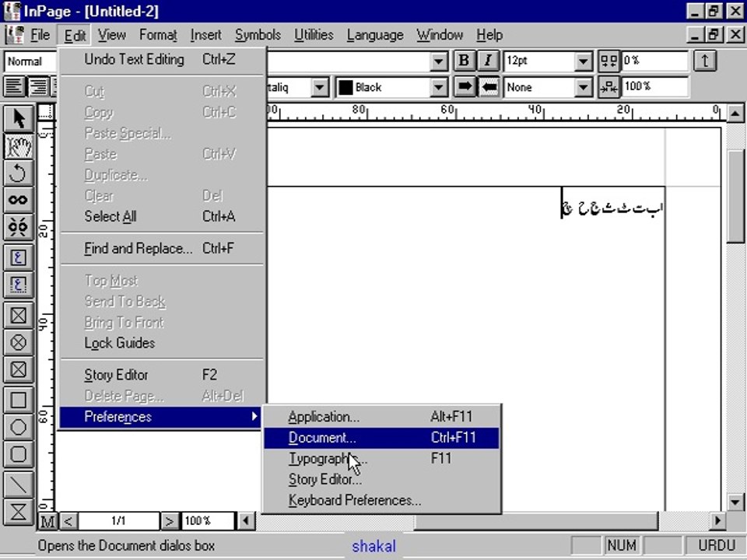
Task: Go to previous page button
Action: click(68, 521)
